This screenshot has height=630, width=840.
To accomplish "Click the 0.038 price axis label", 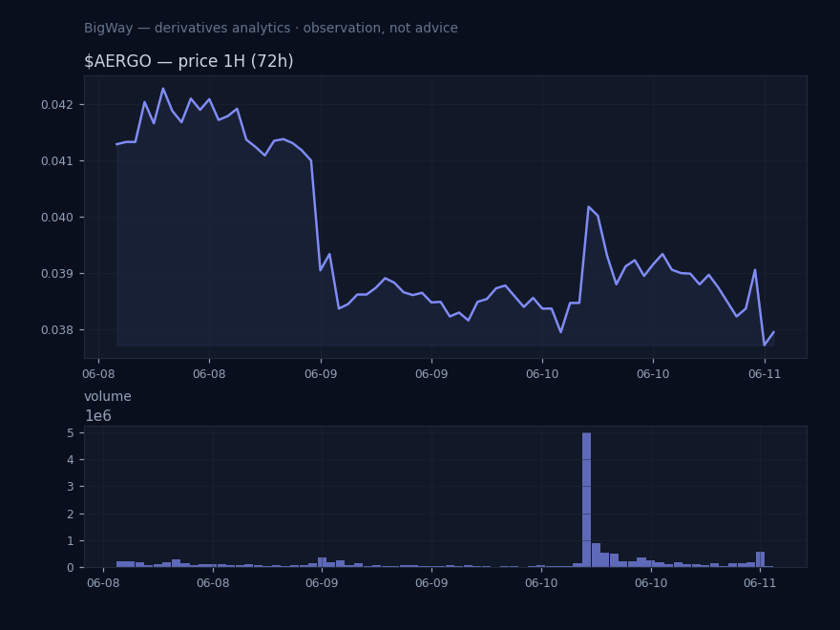I will (55, 330).
